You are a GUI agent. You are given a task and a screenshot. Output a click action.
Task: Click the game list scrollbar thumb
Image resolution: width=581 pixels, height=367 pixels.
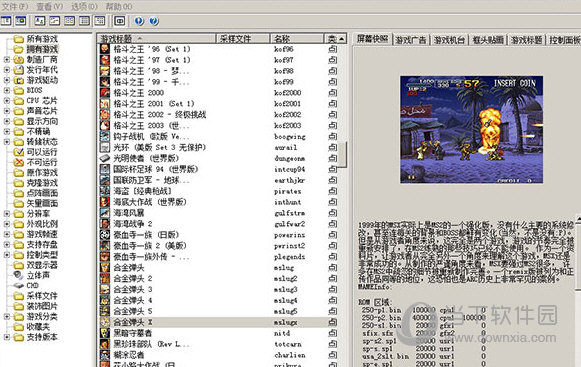point(342,154)
